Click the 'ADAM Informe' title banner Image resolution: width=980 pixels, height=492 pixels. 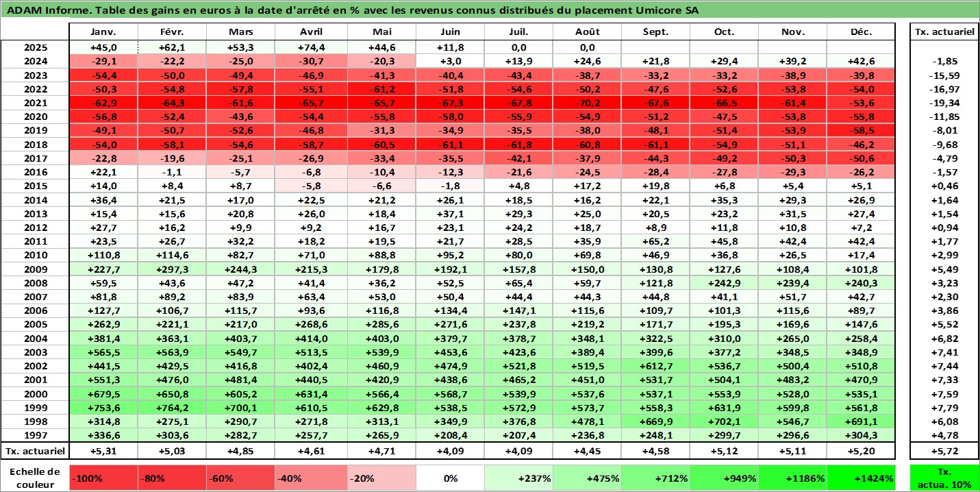coord(490,10)
